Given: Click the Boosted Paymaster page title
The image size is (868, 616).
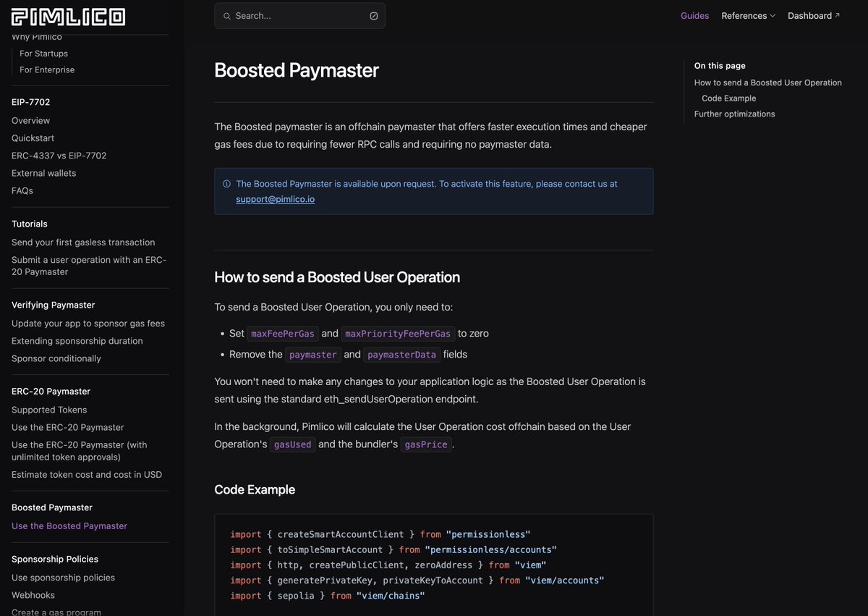Looking at the screenshot, I should pyautogui.click(x=297, y=70).
